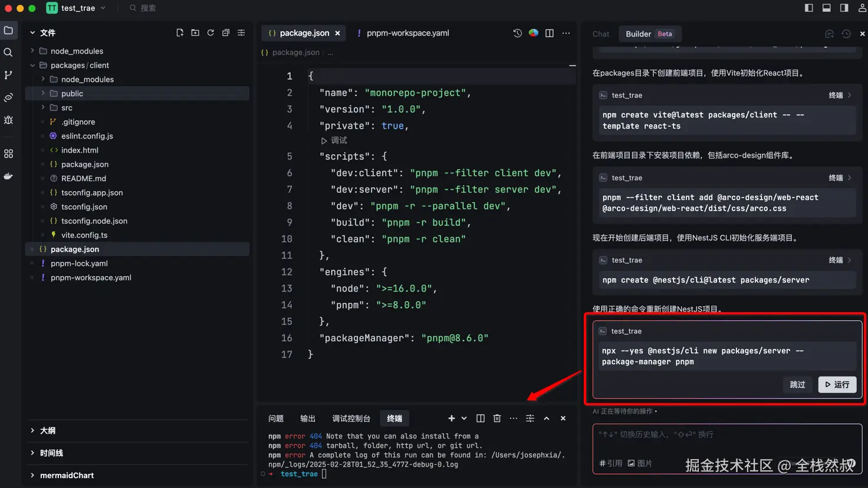This screenshot has height=488, width=868.
Task: Open the Extensions view in activity bar
Action: 8,153
